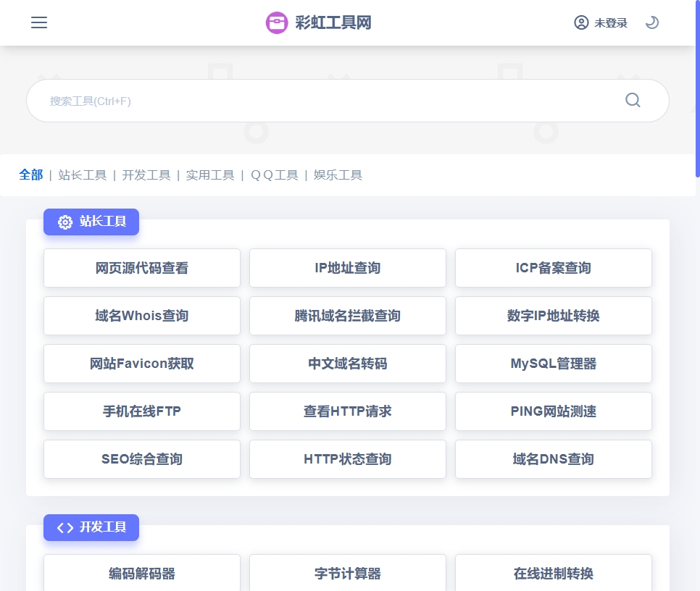700x591 pixels.
Task: Click 未登录 login link
Action: point(611,22)
